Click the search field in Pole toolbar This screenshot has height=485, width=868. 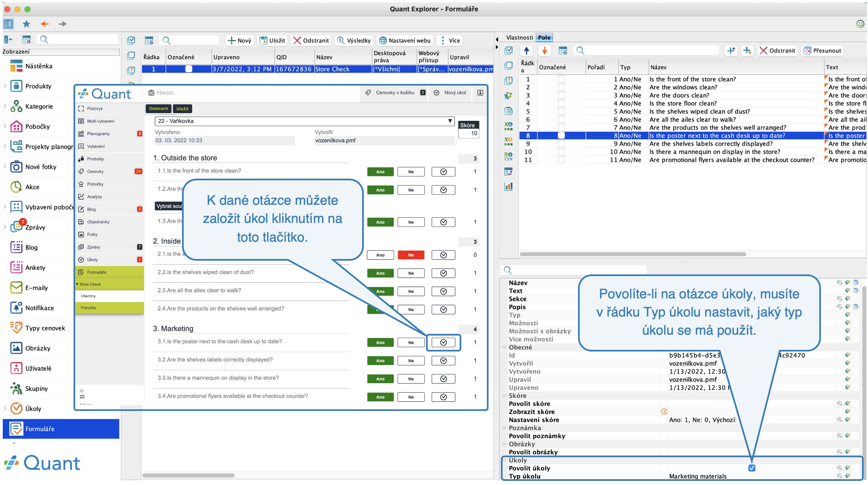coord(647,51)
